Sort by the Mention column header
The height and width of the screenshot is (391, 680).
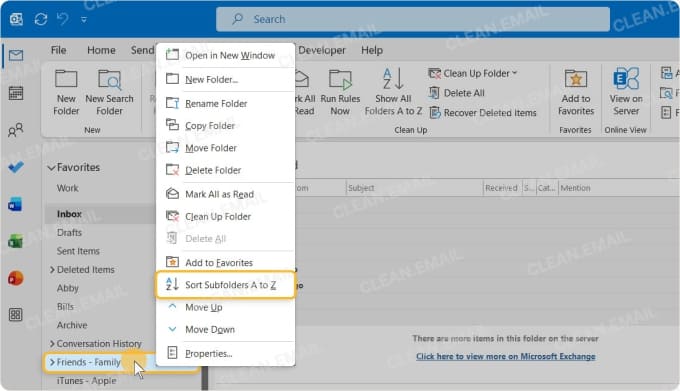coord(575,188)
